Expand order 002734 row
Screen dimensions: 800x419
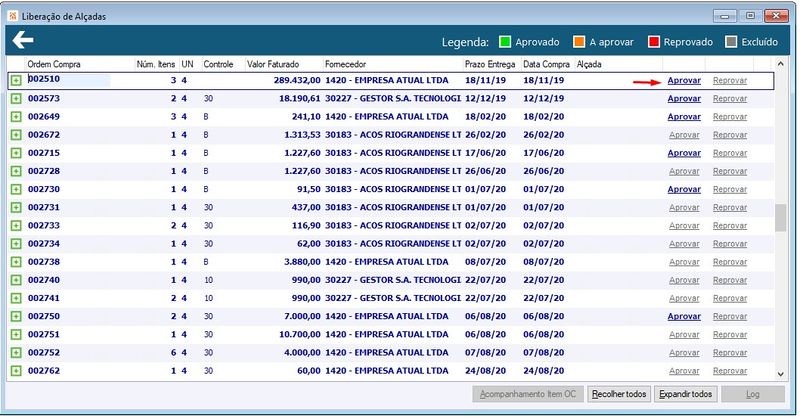coord(16,244)
